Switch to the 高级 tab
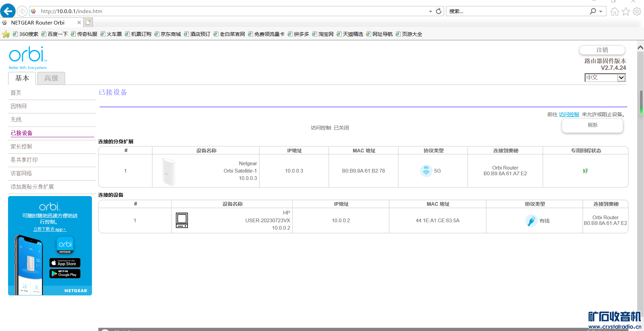This screenshot has height=331, width=644. (x=51, y=78)
